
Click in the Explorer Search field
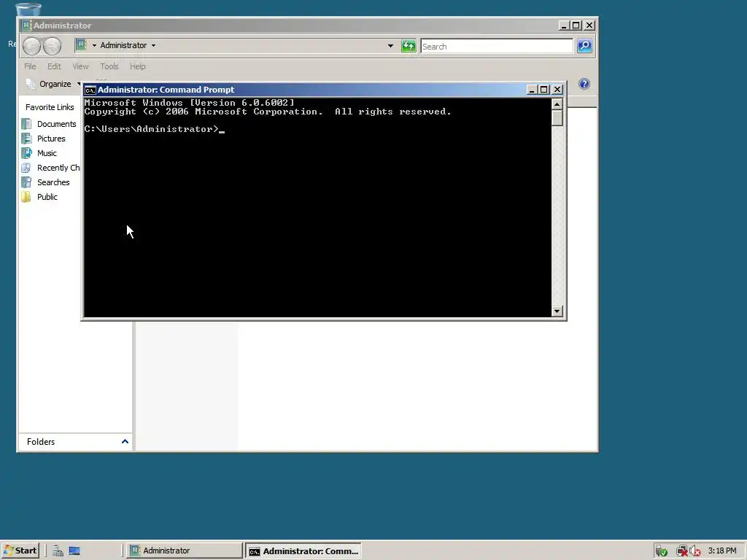(496, 46)
